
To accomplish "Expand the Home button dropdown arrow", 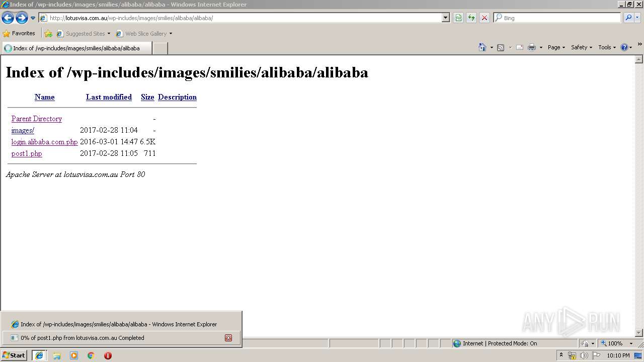I will pos(492,47).
